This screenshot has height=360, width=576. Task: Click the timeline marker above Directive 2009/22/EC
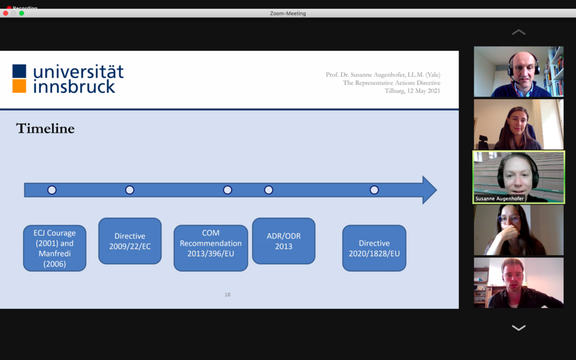(130, 190)
